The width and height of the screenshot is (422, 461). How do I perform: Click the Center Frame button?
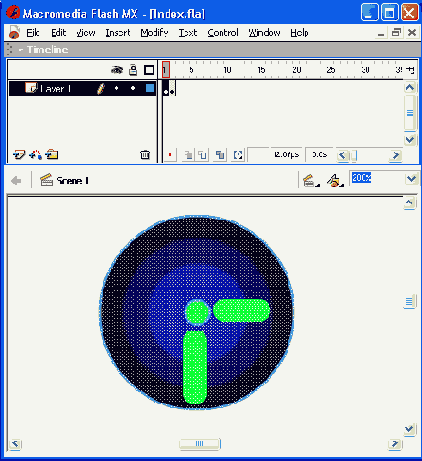pos(170,155)
